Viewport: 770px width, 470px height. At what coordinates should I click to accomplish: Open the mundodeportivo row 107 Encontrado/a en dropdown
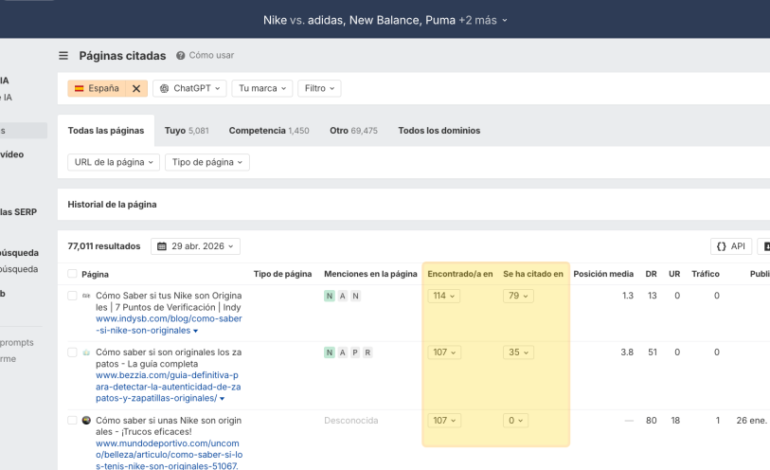pos(444,420)
